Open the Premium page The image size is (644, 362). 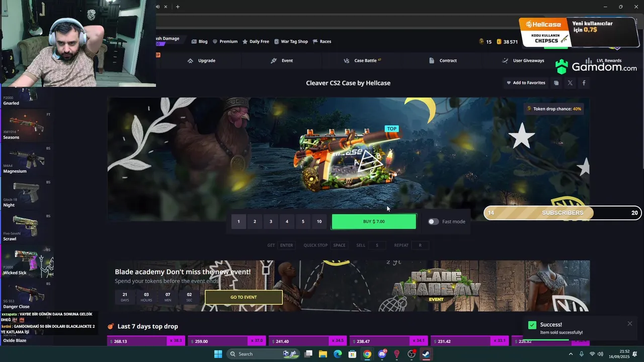225,42
